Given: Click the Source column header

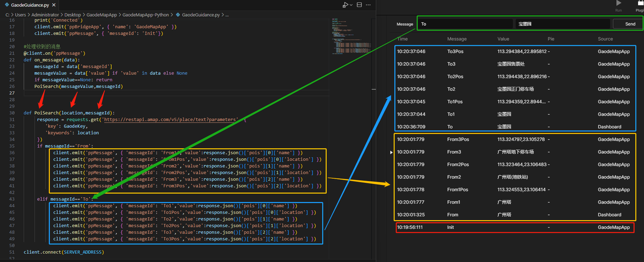Looking at the screenshot, I should (x=605, y=39).
